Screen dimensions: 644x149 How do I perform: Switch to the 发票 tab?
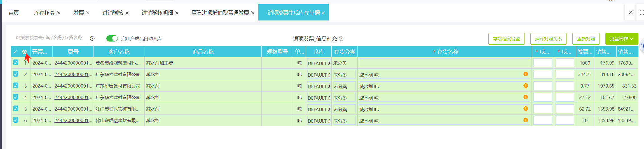pyautogui.click(x=79, y=13)
